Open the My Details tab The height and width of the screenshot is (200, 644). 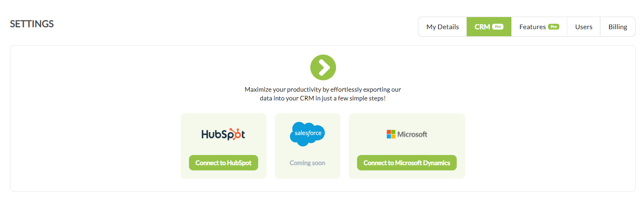coord(443,27)
